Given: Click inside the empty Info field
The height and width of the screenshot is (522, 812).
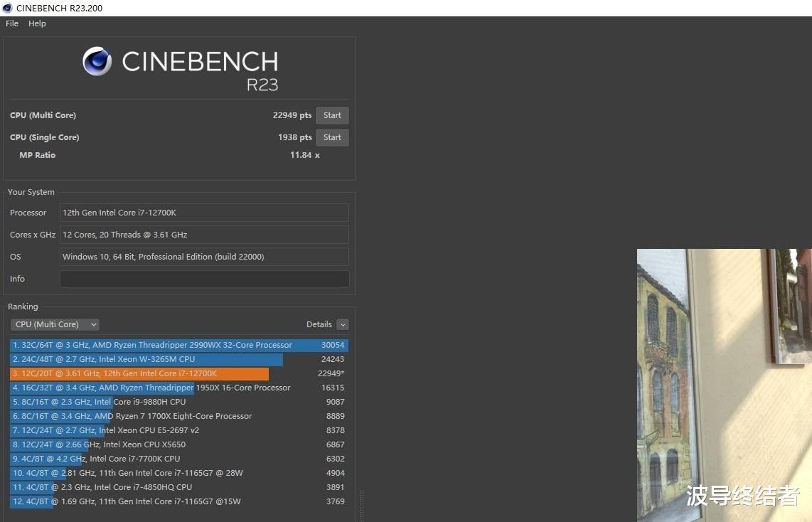Looking at the screenshot, I should tap(204, 279).
